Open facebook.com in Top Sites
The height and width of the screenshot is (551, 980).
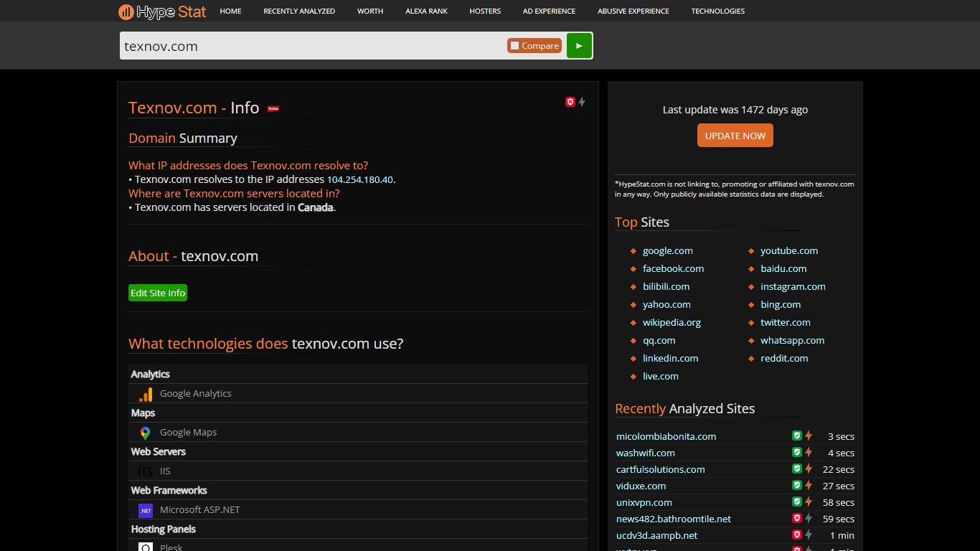point(673,268)
